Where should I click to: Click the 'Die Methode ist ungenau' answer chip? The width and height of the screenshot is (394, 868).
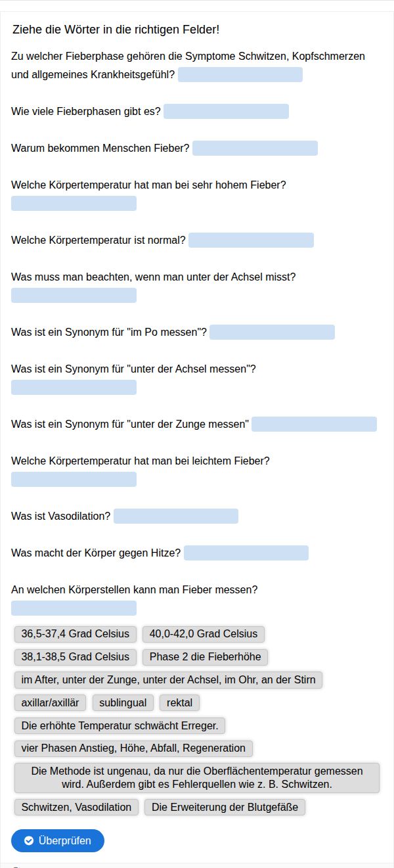point(197,777)
